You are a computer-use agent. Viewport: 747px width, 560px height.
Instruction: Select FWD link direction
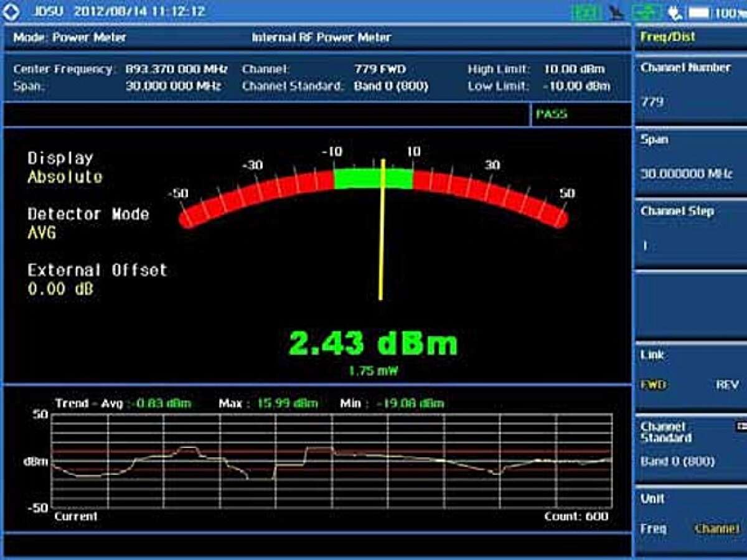(x=653, y=385)
